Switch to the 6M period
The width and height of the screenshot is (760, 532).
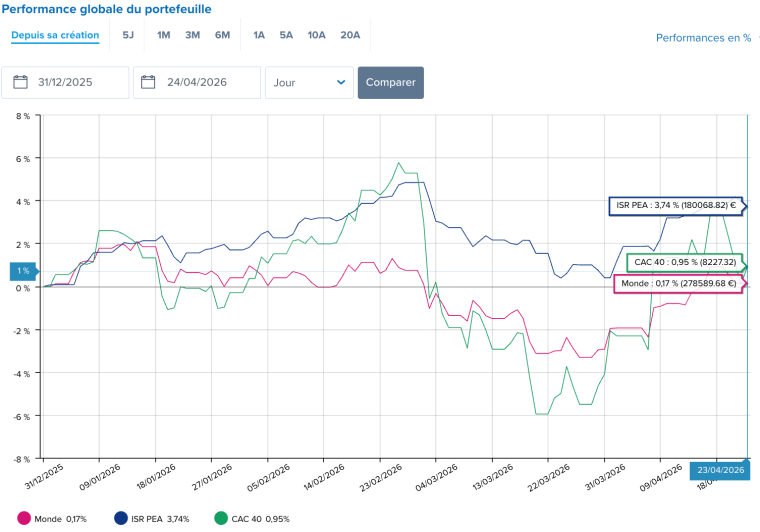tap(222, 35)
